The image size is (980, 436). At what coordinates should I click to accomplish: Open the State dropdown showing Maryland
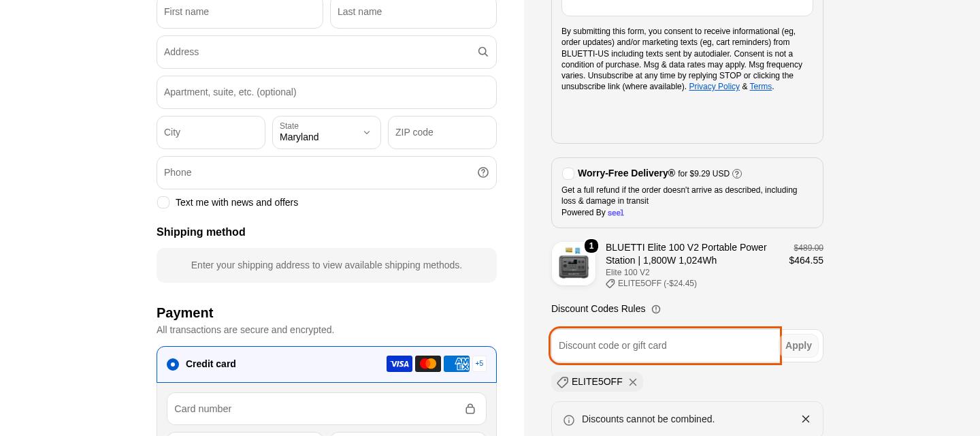[x=327, y=132]
